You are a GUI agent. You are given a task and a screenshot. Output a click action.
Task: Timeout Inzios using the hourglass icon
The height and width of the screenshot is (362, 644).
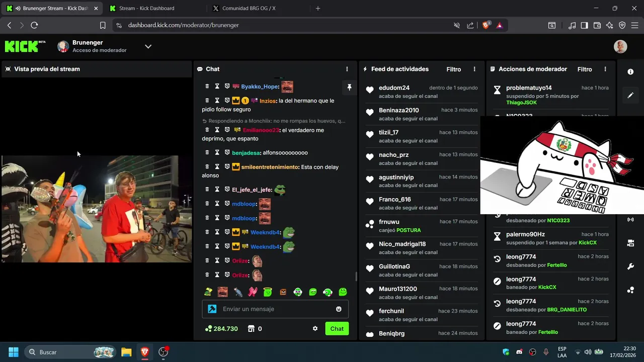pyautogui.click(x=217, y=101)
